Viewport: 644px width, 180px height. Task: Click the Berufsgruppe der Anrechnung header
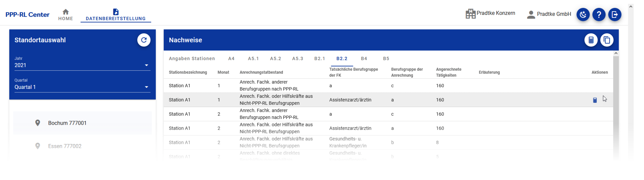point(407,72)
